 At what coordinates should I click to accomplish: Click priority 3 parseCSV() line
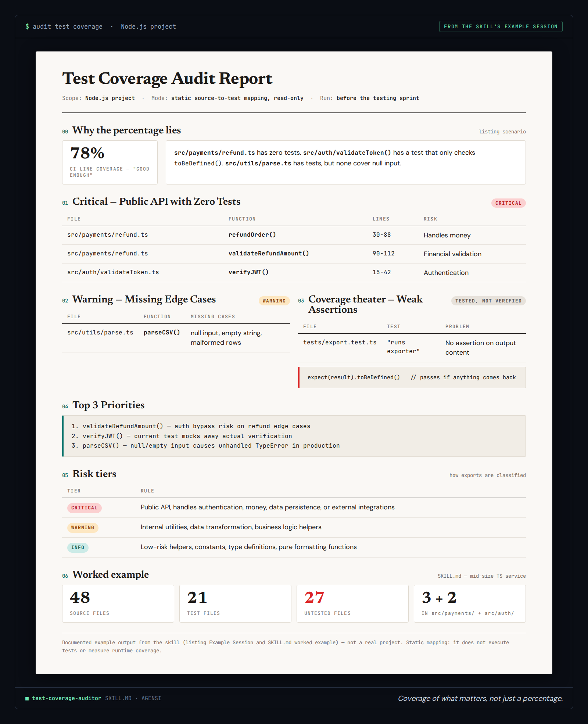(x=206, y=446)
